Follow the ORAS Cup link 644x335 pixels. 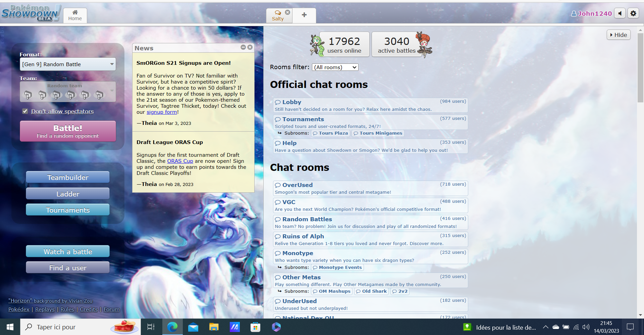pyautogui.click(x=180, y=161)
